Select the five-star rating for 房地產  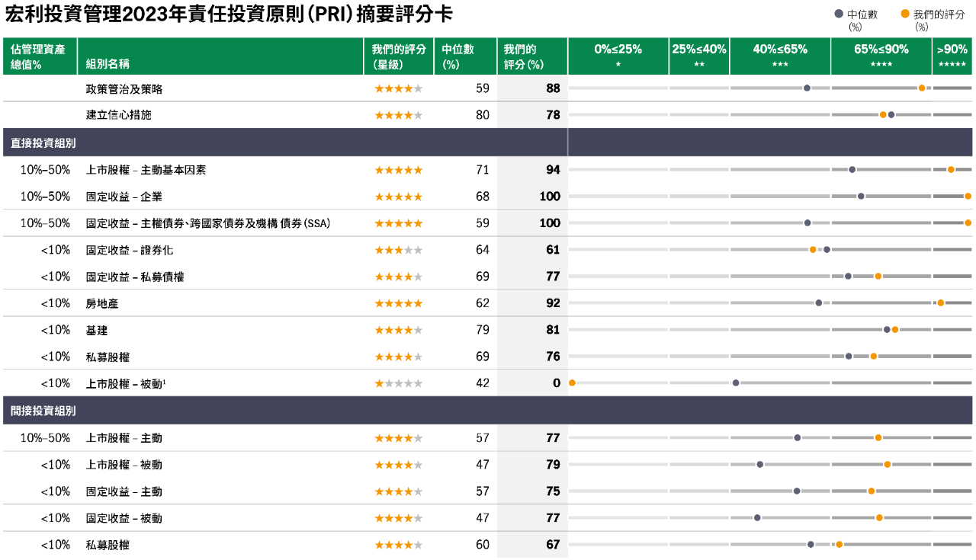398,303
